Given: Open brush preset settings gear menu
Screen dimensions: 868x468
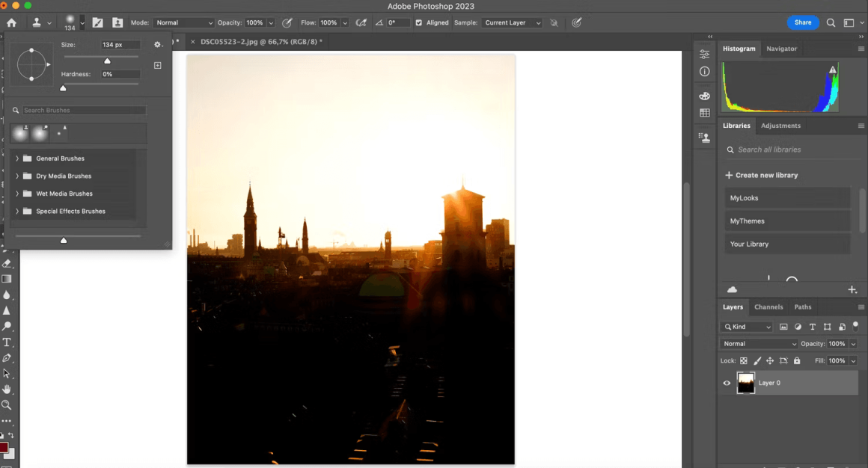Looking at the screenshot, I should 158,45.
